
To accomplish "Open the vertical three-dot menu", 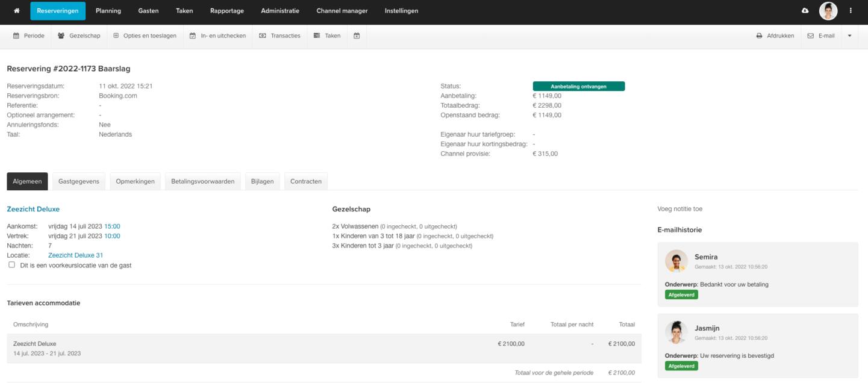I will pos(851,11).
